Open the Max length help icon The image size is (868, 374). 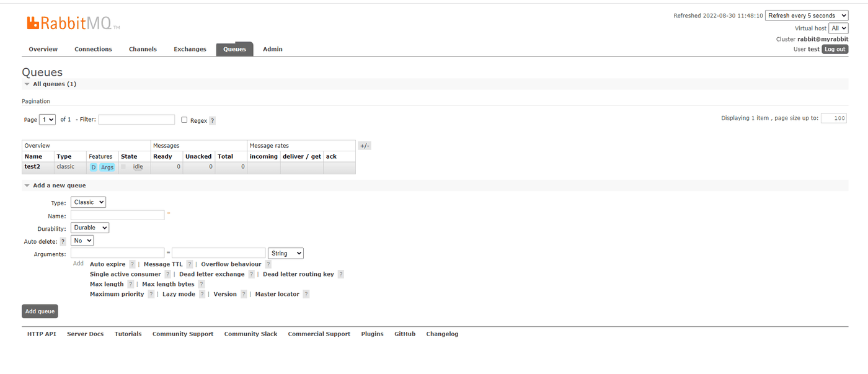point(130,284)
